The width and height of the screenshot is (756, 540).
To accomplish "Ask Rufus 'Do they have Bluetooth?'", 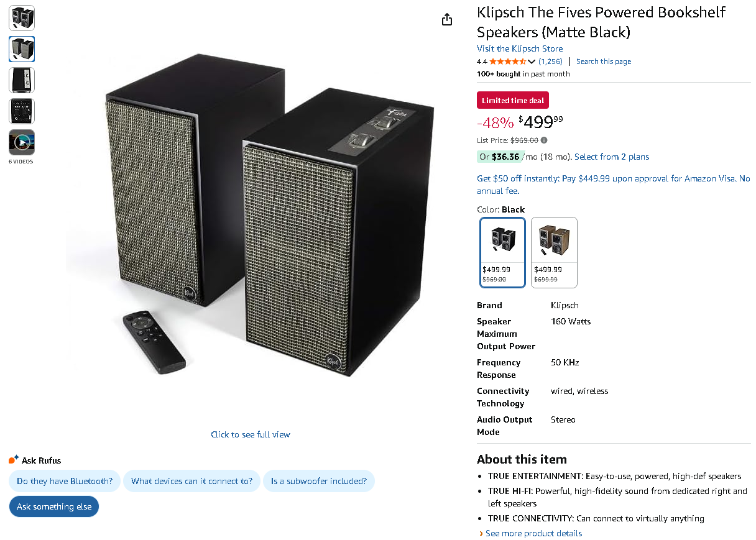I will [x=65, y=481].
